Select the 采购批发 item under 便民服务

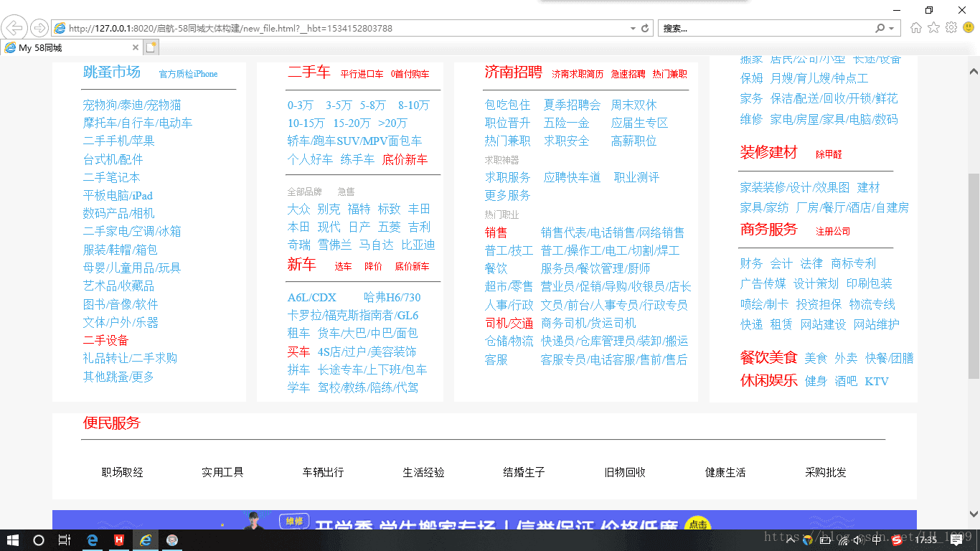[826, 472]
